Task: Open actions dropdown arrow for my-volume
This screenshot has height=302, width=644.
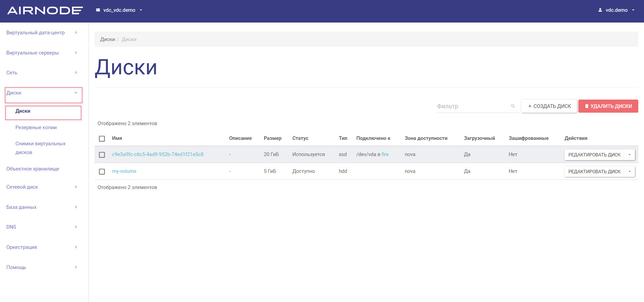Action: point(630,172)
